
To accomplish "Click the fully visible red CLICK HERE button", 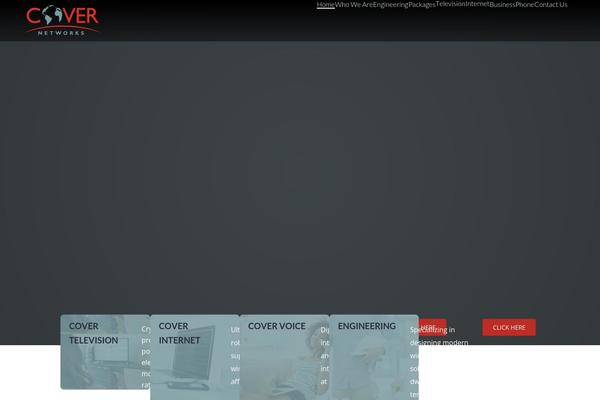I will [x=509, y=328].
